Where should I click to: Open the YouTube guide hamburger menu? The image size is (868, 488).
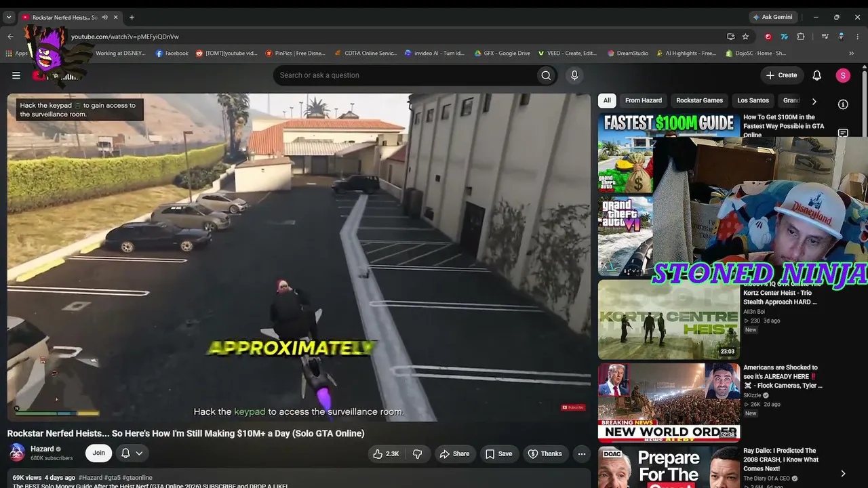16,75
